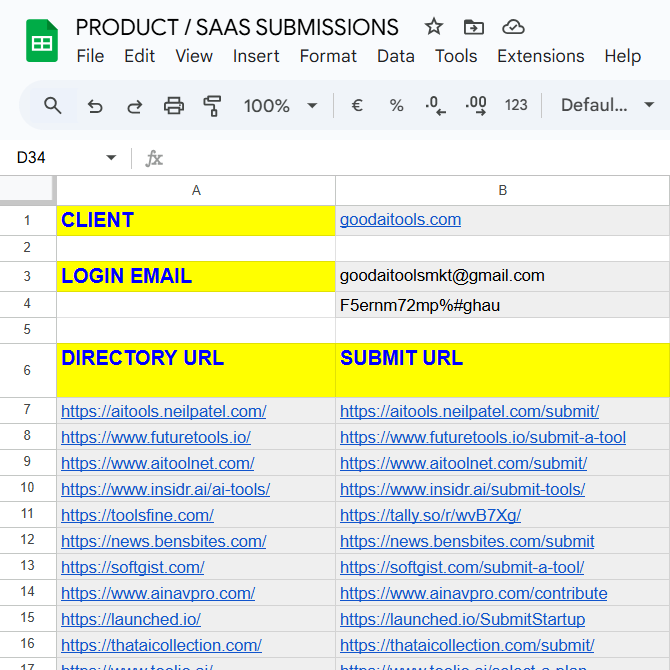
Task: Open https://news.bensbites.com/submit link
Action: tap(467, 541)
